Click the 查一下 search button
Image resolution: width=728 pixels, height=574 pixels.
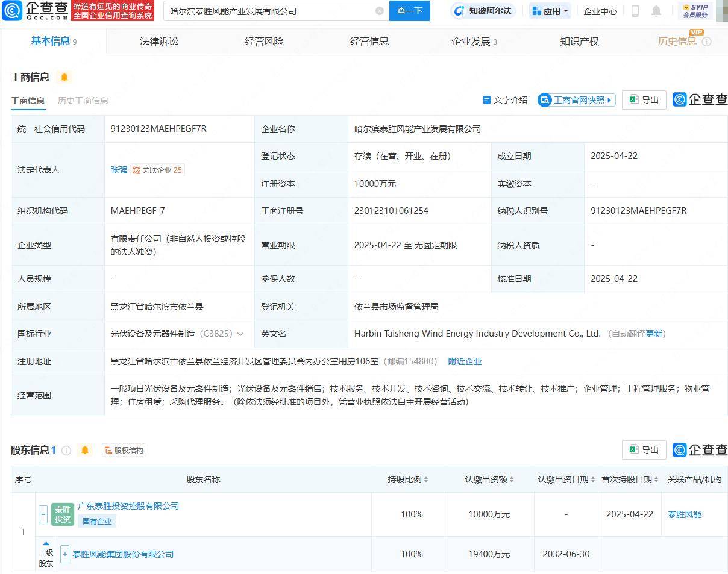coord(410,11)
